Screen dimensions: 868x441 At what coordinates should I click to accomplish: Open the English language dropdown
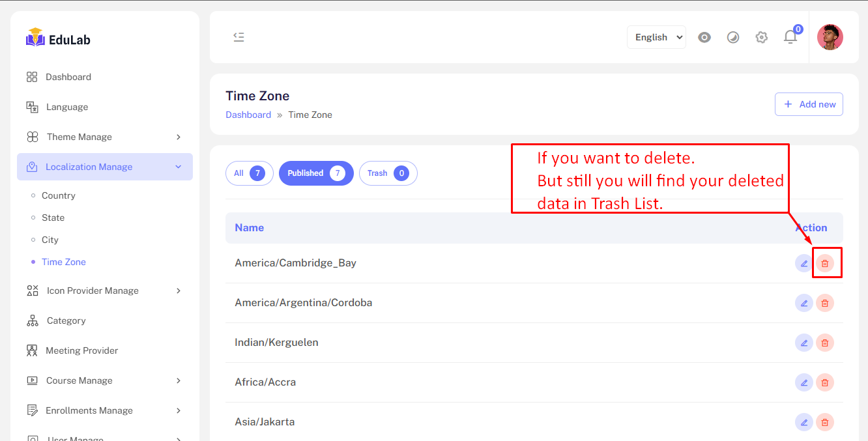tap(656, 37)
